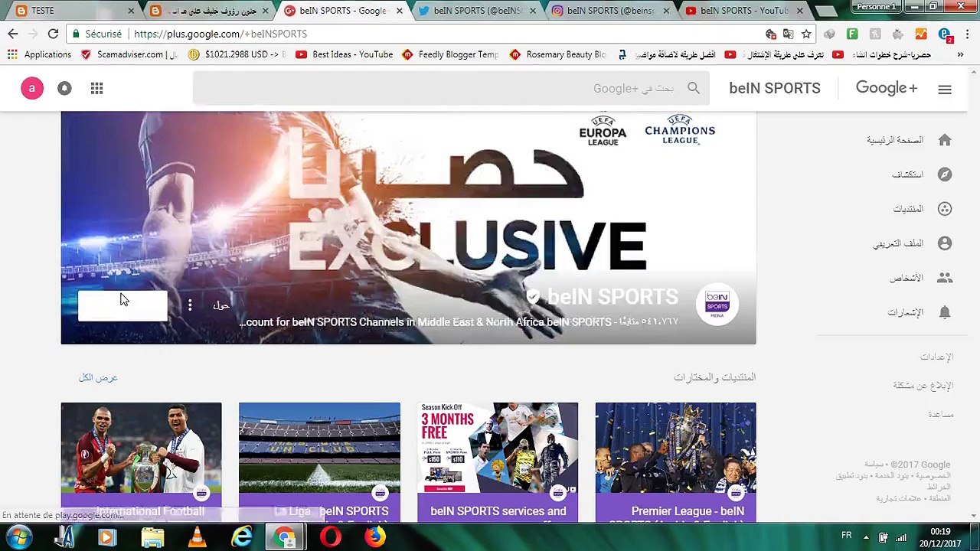The width and height of the screenshot is (980, 551).
Task: Open the Google apps grid
Action: pyautogui.click(x=96, y=89)
